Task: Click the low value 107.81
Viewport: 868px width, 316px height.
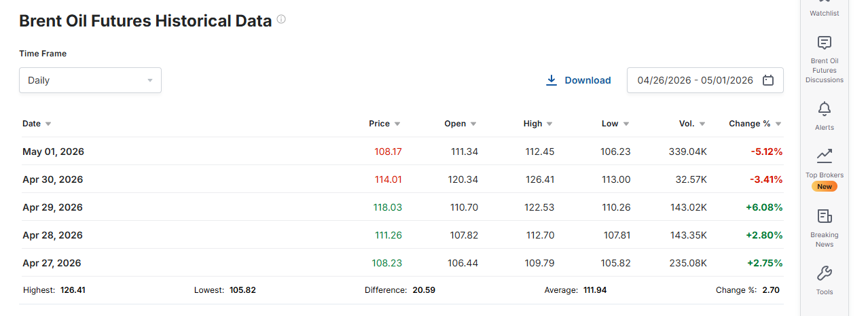Action: click(x=617, y=235)
